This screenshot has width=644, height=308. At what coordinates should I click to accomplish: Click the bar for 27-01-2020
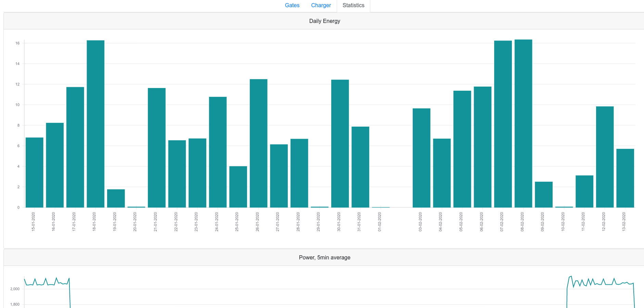tap(279, 176)
